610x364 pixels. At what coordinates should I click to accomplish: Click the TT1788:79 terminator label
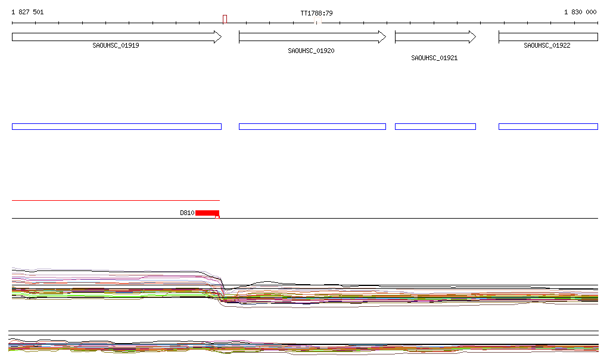(316, 13)
